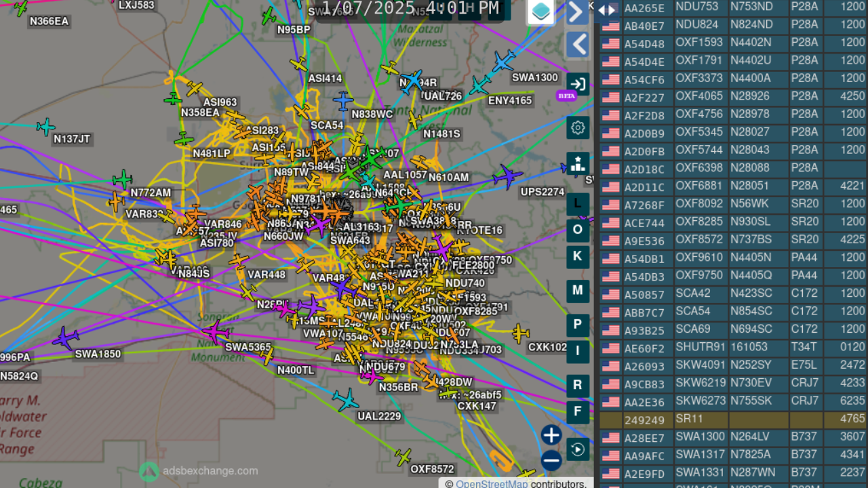Screen dimensions: 868x488
Task: Select callsign SKW4091 in the table
Action: click(701, 365)
